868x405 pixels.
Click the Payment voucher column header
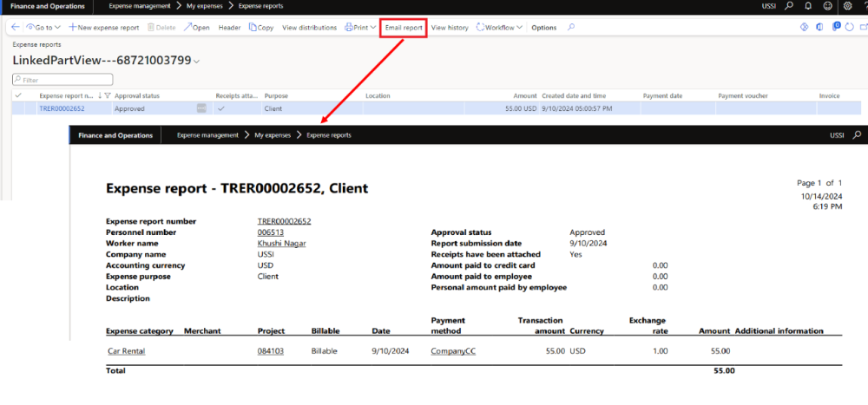[743, 95]
